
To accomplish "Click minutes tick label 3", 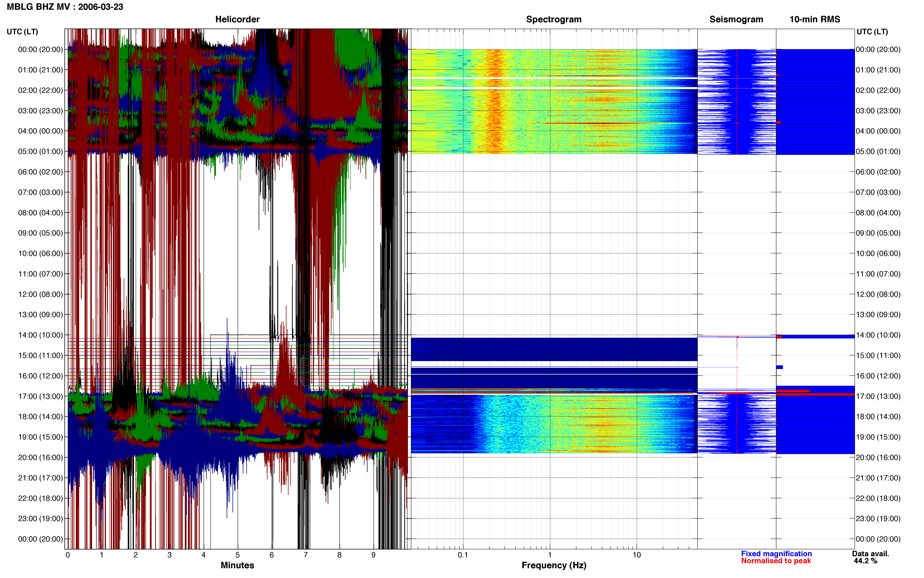I will [x=170, y=555].
